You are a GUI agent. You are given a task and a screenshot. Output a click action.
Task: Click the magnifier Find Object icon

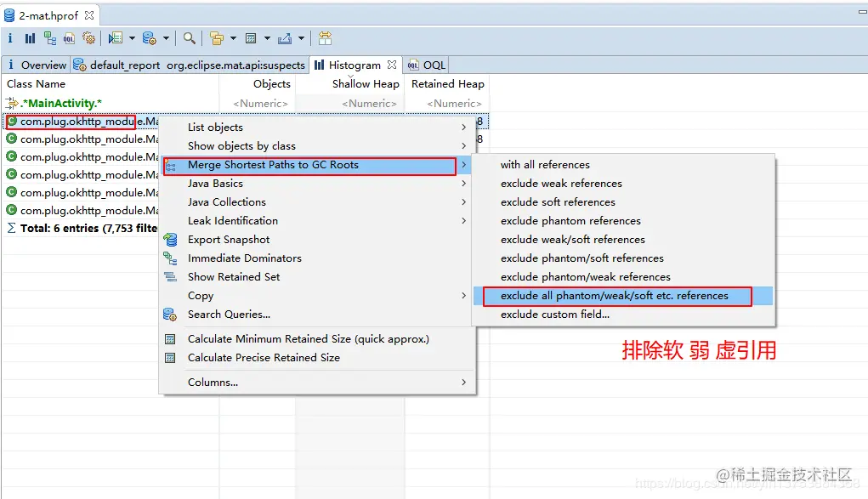(x=190, y=38)
